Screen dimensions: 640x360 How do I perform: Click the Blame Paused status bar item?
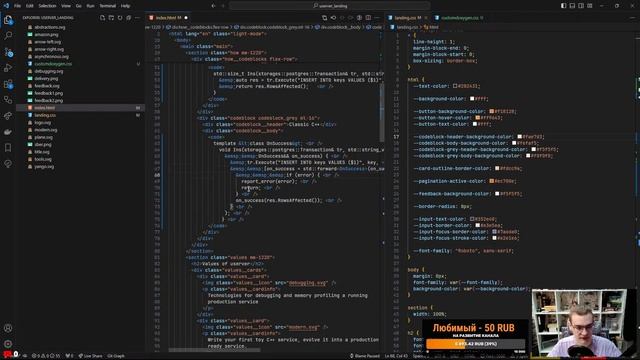click(x=365, y=356)
